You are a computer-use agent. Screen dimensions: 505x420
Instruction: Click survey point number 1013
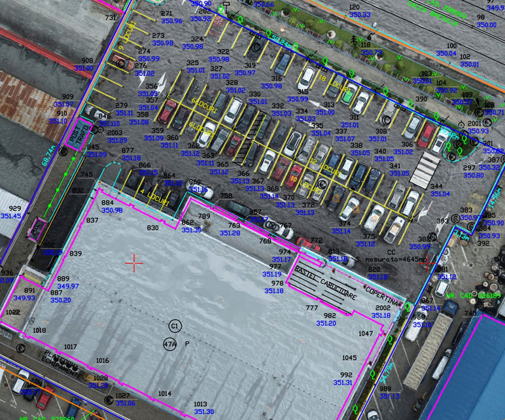click(x=200, y=404)
